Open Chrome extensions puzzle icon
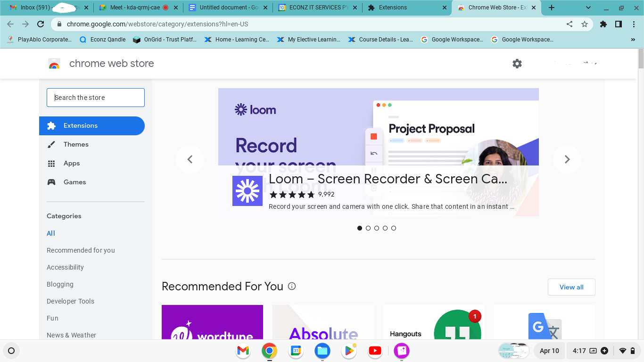The height and width of the screenshot is (362, 644). (603, 24)
